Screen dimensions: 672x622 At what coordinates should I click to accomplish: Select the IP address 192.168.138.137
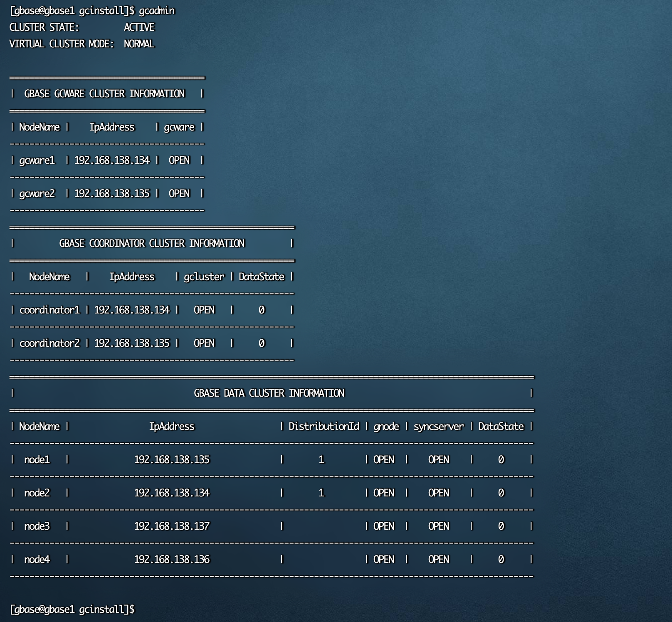point(172,526)
